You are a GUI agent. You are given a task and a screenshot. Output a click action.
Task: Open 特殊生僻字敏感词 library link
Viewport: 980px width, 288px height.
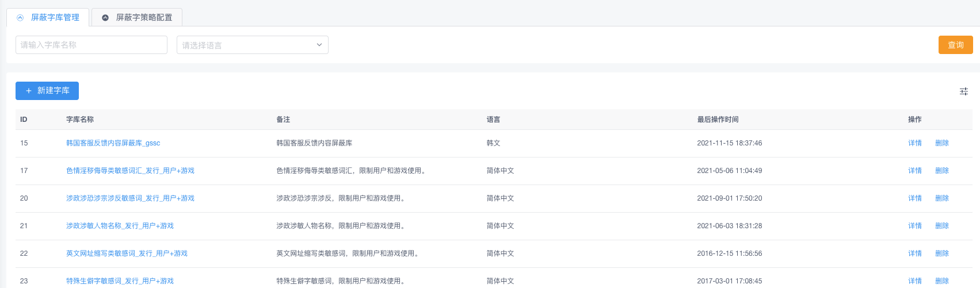click(x=120, y=281)
